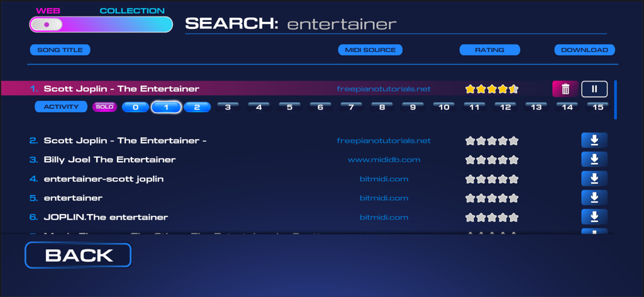644x297 pixels.
Task: Toggle channel 13
Action: 536,107
